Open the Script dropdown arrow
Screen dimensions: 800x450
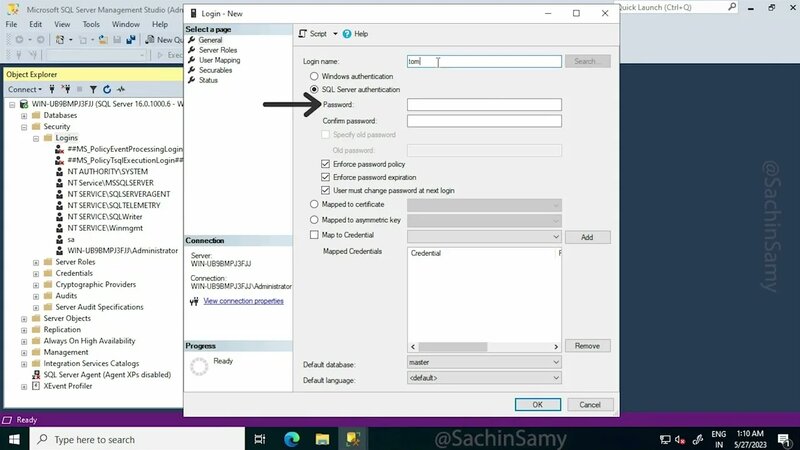pos(335,34)
